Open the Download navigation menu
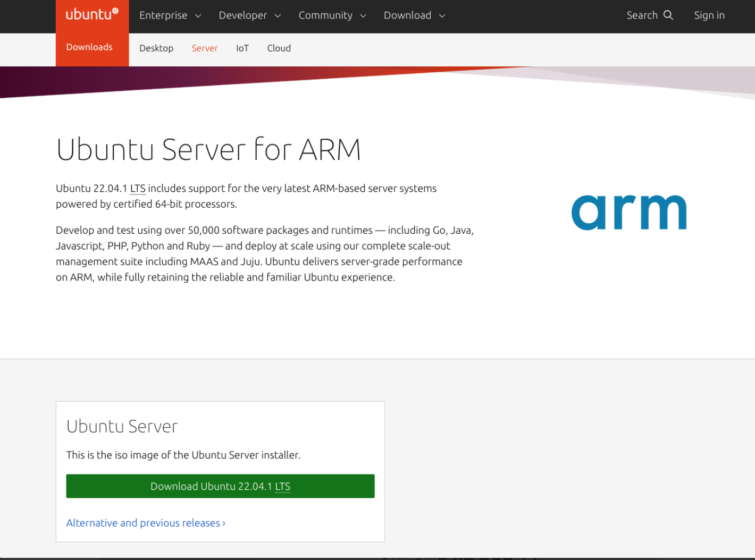Image resolution: width=755 pixels, height=560 pixels. pos(414,15)
